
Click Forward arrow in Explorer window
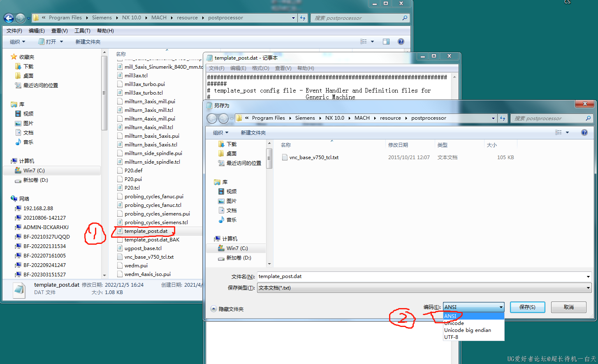(20, 18)
